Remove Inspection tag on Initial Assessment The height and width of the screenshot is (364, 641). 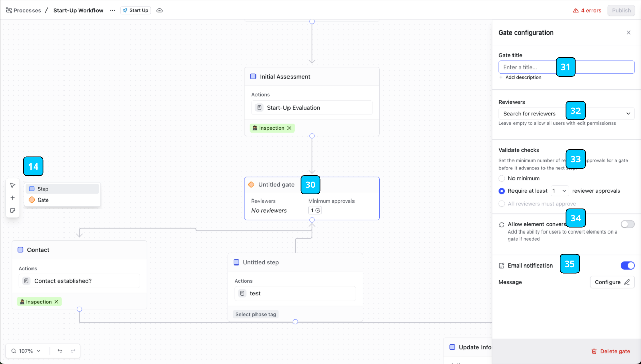(289, 128)
